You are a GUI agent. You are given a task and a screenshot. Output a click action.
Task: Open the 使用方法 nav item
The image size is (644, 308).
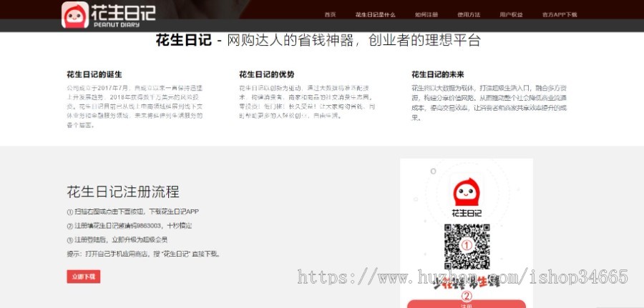pyautogui.click(x=469, y=15)
